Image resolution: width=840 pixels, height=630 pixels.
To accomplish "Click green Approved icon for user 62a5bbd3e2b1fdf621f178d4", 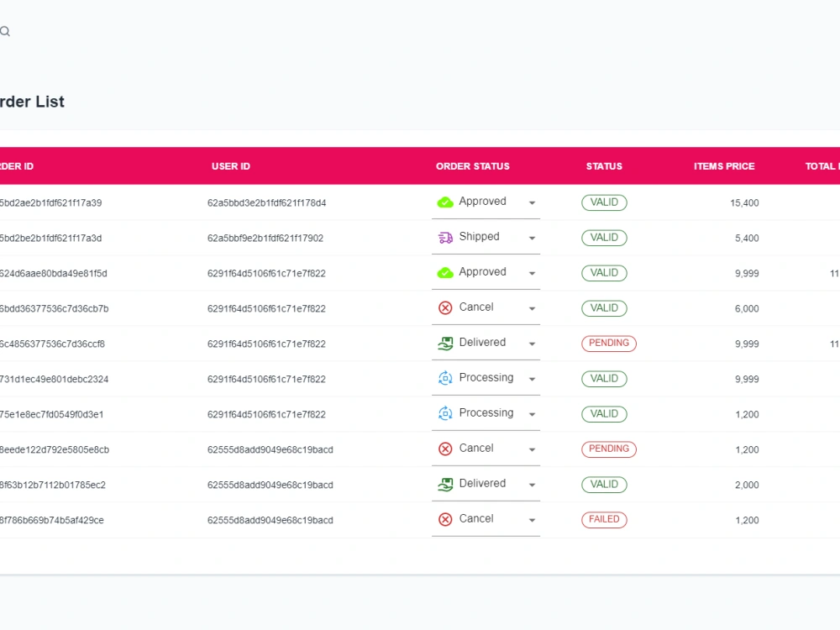I will [x=445, y=202].
